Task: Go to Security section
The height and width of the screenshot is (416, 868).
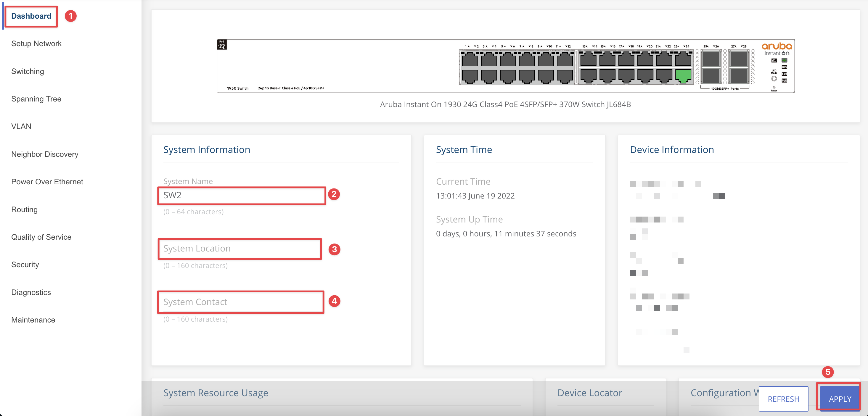Action: [25, 265]
